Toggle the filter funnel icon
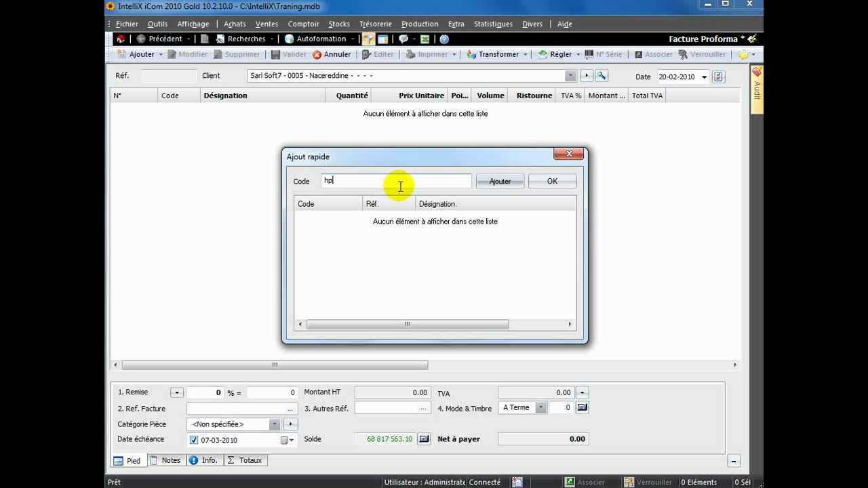Screen dimensions: 868x488 tap(368, 39)
